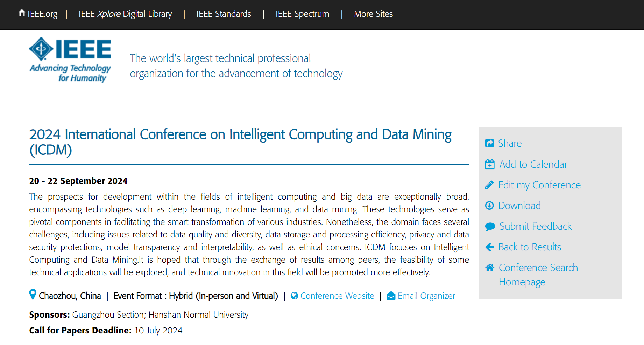Click the pencil icon beside Edit my Conference
The image size is (644, 345).
coord(489,185)
